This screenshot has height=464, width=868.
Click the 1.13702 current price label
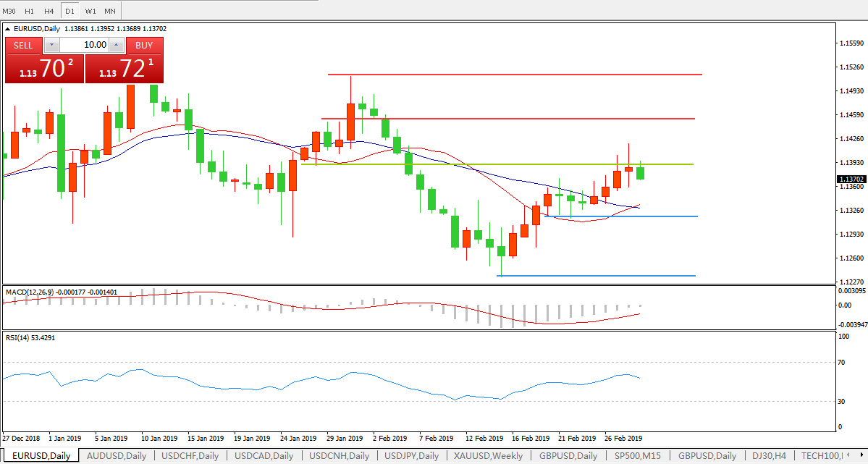click(850, 179)
